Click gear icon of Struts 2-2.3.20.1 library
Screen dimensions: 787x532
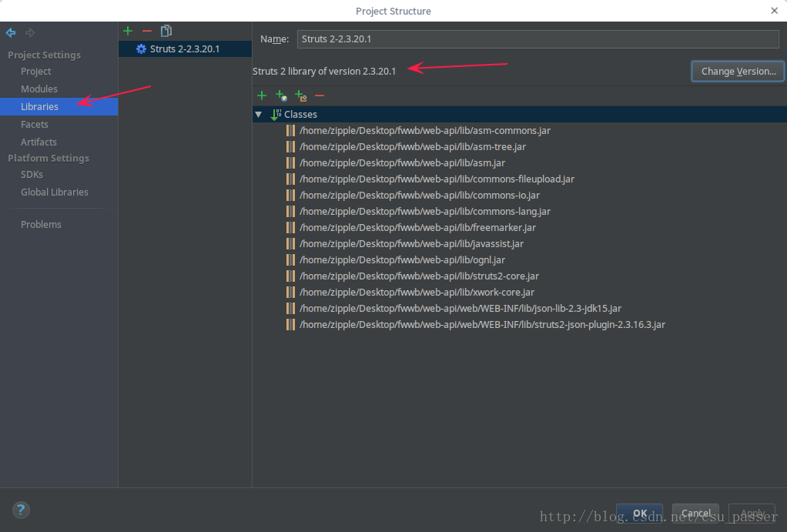click(142, 49)
